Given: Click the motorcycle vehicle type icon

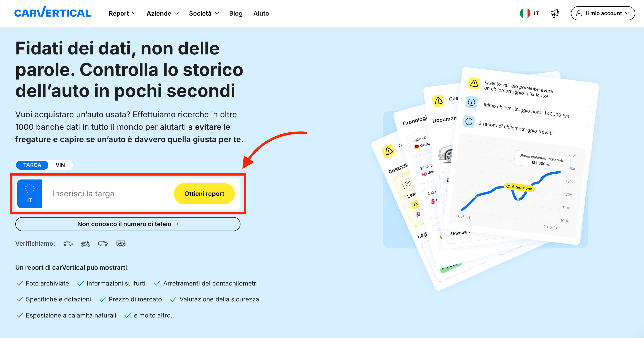Looking at the screenshot, I should [86, 244].
